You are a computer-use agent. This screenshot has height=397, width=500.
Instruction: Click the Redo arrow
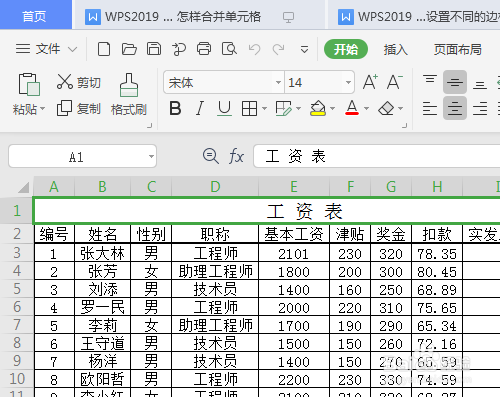(278, 50)
